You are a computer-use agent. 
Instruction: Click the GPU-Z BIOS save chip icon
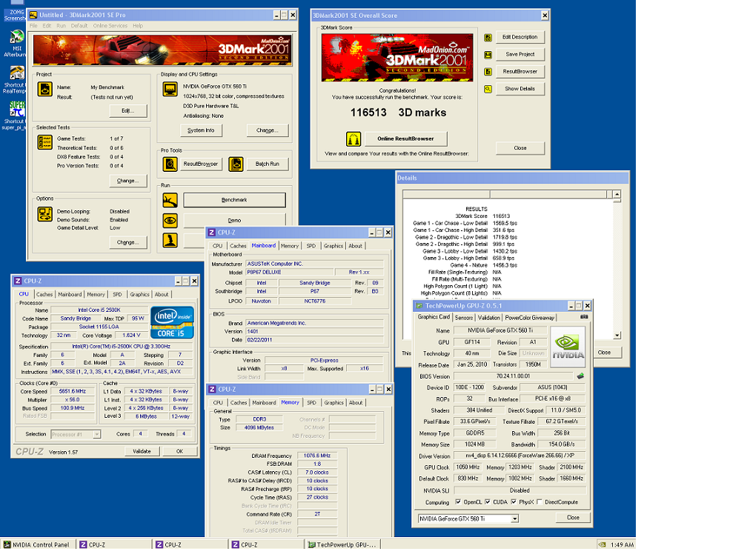click(580, 376)
